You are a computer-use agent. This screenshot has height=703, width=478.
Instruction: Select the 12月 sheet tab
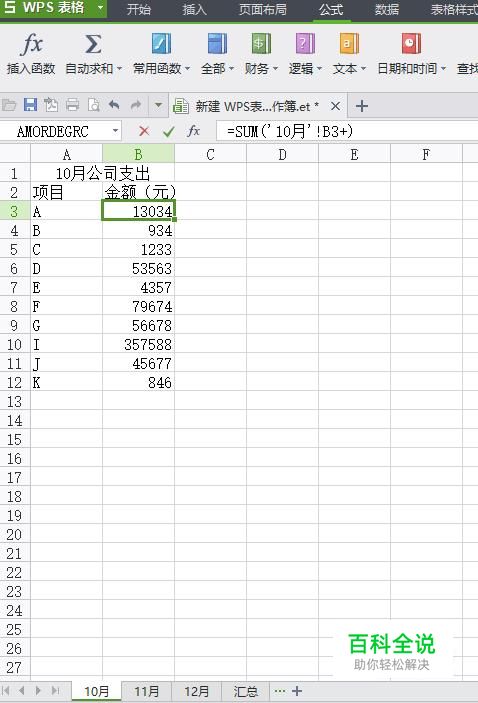coord(196,691)
